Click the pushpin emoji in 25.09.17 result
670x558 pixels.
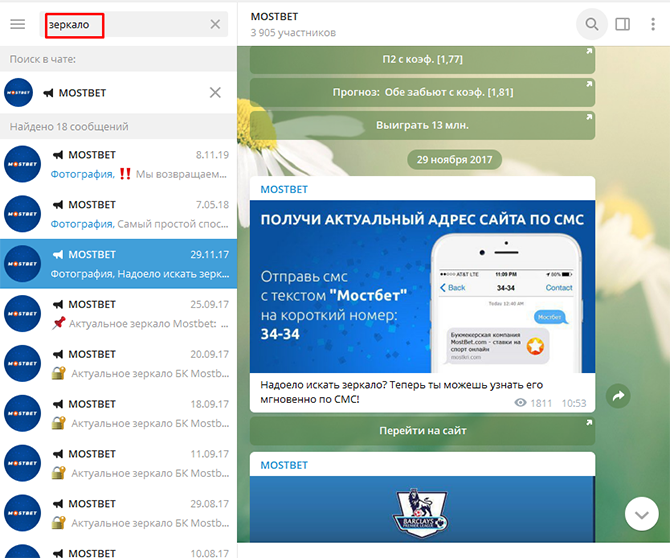coord(59,323)
